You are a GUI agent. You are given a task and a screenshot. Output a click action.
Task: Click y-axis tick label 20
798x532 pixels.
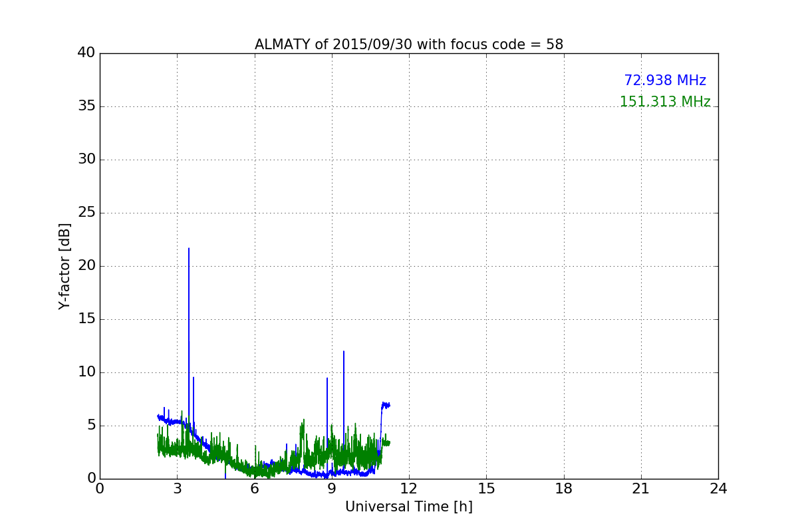point(86,266)
